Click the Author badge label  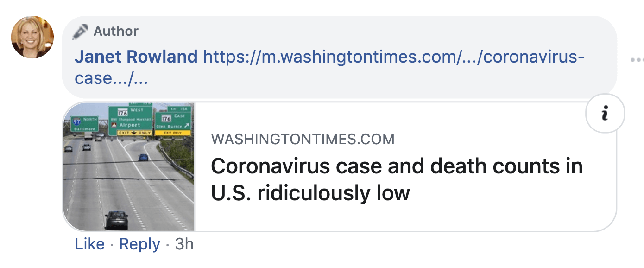tap(116, 32)
